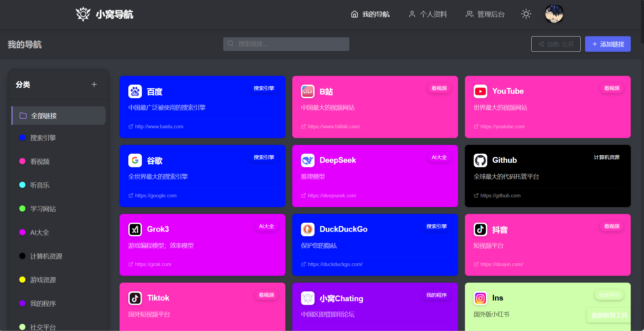Image resolution: width=644 pixels, height=331 pixels.
Task: Open the https://google.com link
Action: point(153,196)
